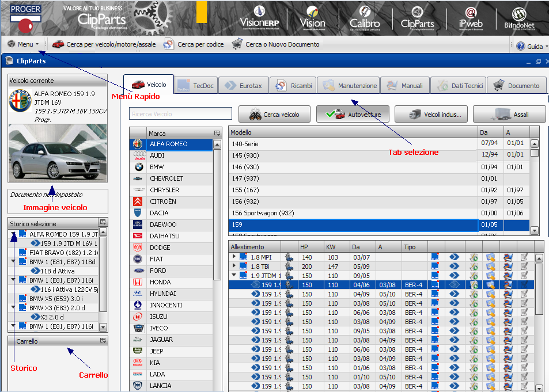The image size is (549, 392).
Task: Open the Manutenzione tab
Action: (349, 85)
